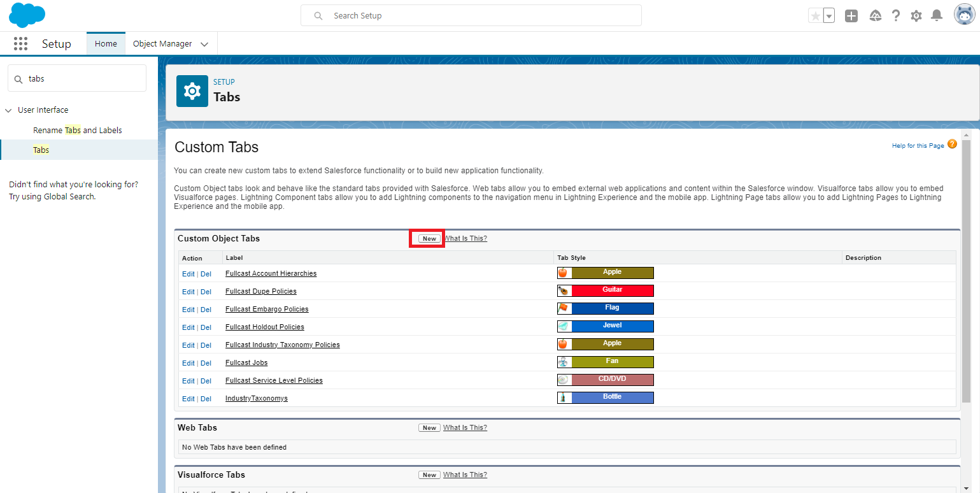The width and height of the screenshot is (980, 493).
Task: Click in the Search Setup field
Action: pos(471,15)
